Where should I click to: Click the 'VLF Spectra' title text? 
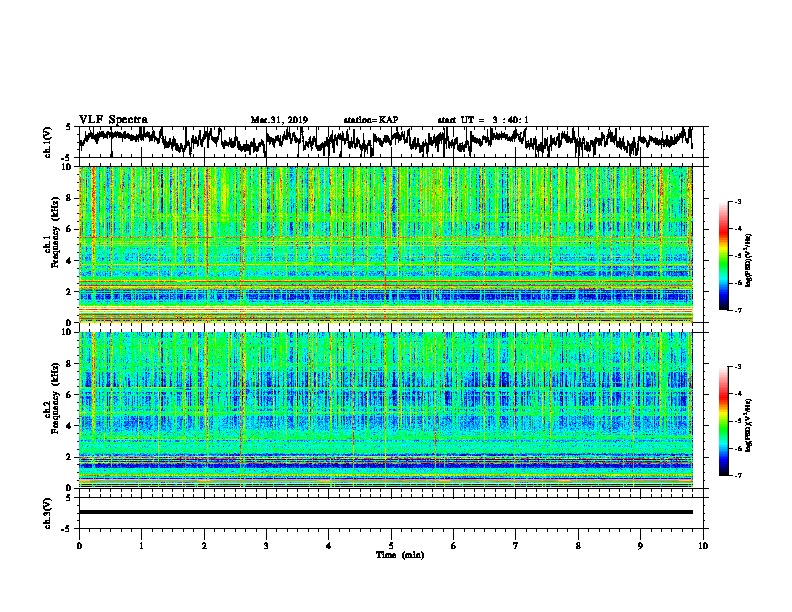point(113,120)
